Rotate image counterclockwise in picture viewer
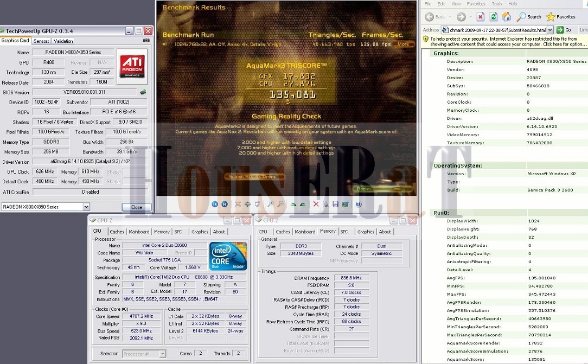This screenshot has width=588, height=364. click(x=303, y=204)
